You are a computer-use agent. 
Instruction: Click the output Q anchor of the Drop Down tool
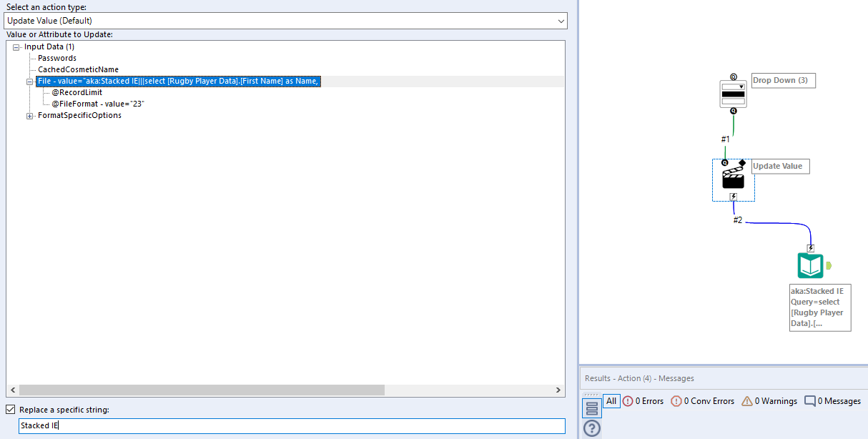click(x=733, y=109)
